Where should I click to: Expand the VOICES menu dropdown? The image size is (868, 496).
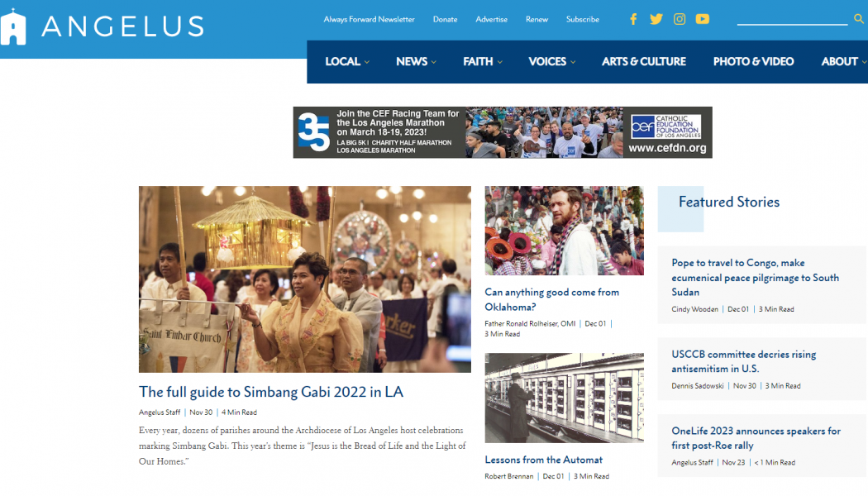(x=552, y=61)
